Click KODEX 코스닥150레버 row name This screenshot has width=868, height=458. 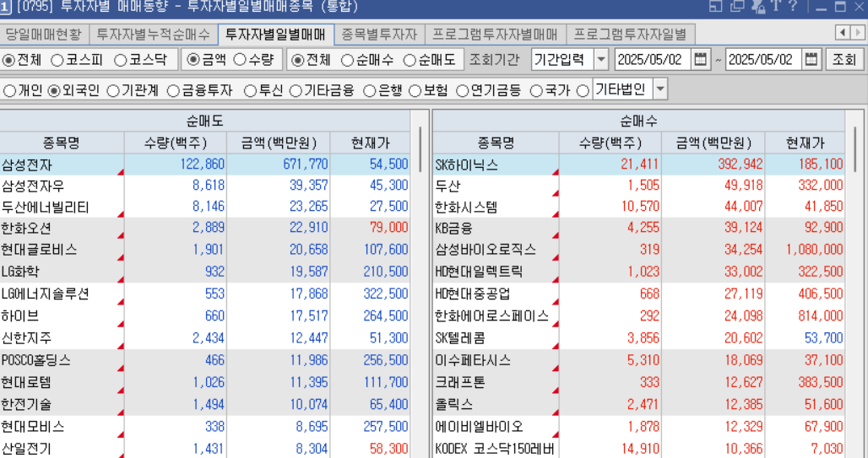[x=494, y=449]
